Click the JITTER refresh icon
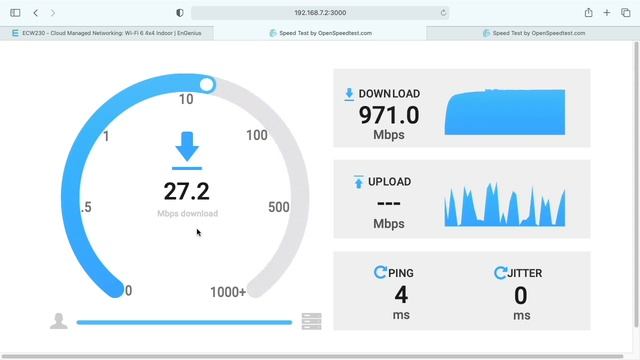 [500, 273]
